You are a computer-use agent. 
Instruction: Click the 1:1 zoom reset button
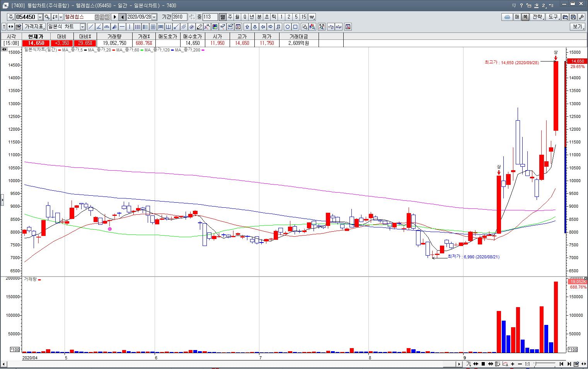[527, 364]
